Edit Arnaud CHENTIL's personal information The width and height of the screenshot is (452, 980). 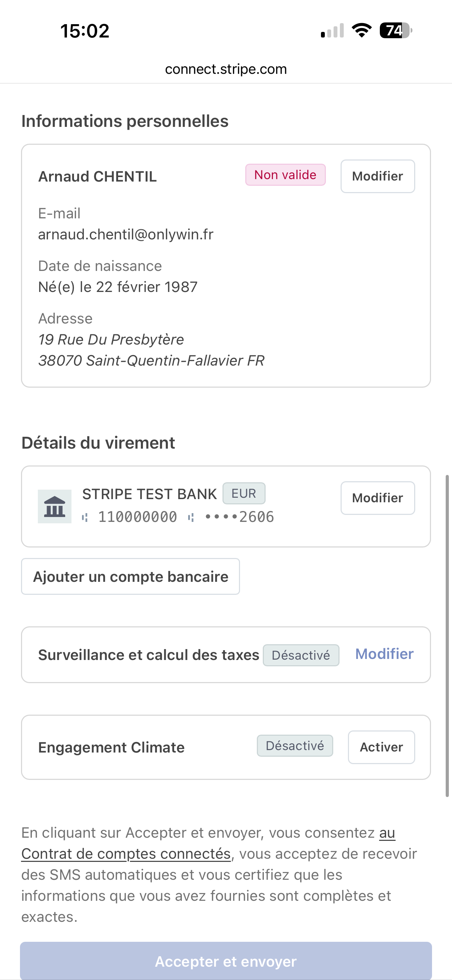coord(377,176)
